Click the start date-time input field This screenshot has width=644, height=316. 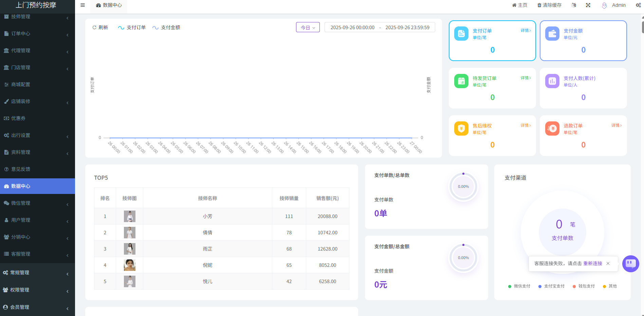[352, 27]
